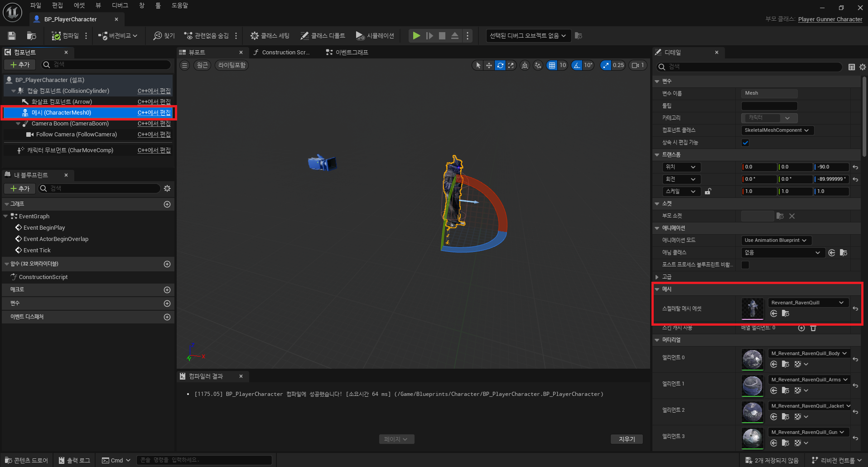Toggle surface snapping icon
Viewport: 868px width, 467px height.
click(x=538, y=65)
